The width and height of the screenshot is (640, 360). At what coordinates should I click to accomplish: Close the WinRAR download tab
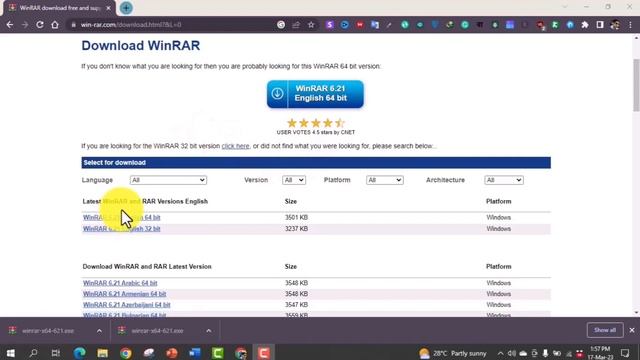point(108,8)
